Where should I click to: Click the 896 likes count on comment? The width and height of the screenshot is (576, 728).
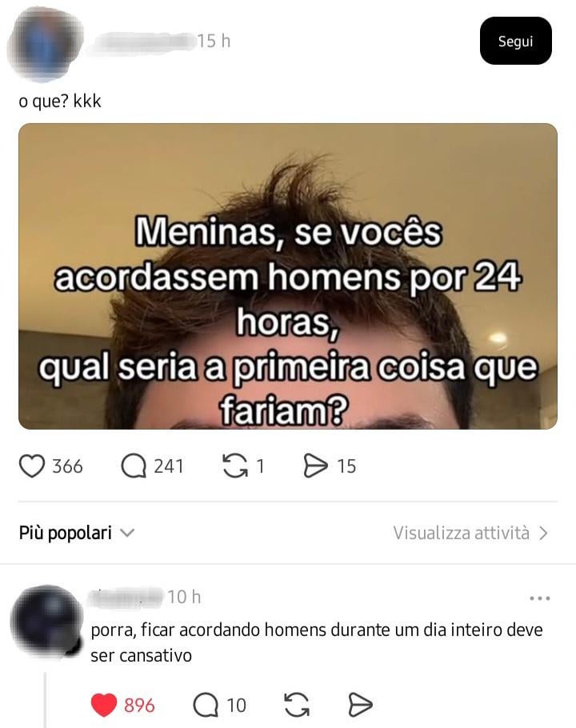139,706
